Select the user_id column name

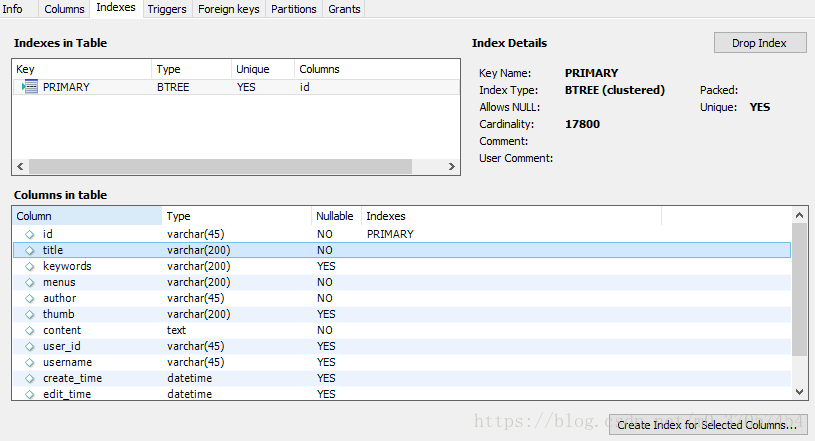pos(62,346)
